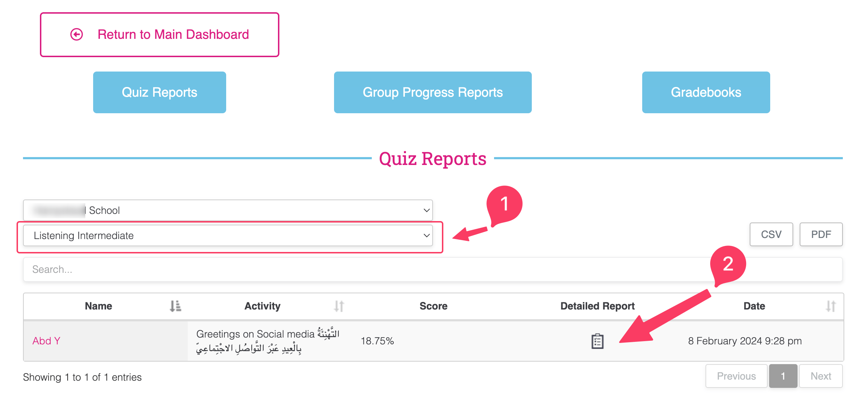
Task: Sort table by Date column arrows
Action: [831, 306]
